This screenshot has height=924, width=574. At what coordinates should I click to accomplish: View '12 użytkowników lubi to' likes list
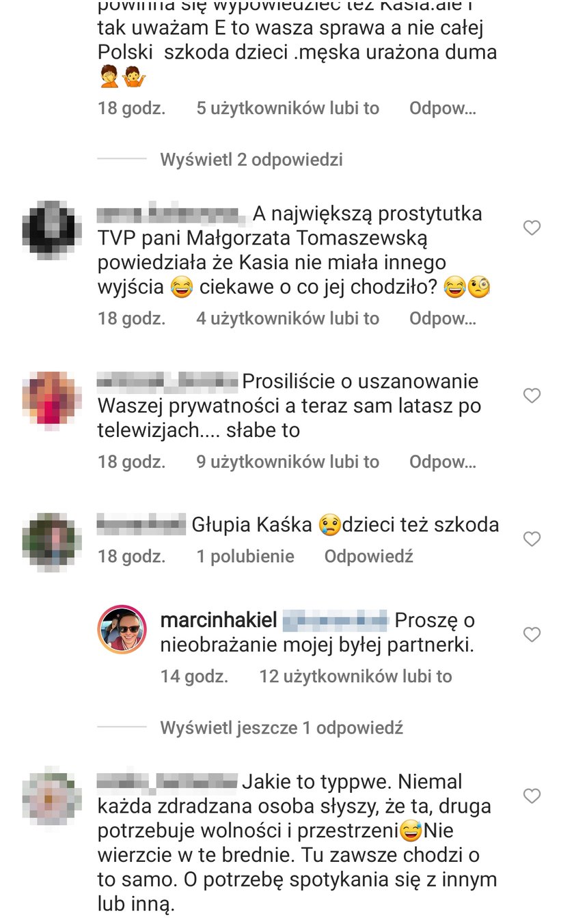click(x=355, y=677)
